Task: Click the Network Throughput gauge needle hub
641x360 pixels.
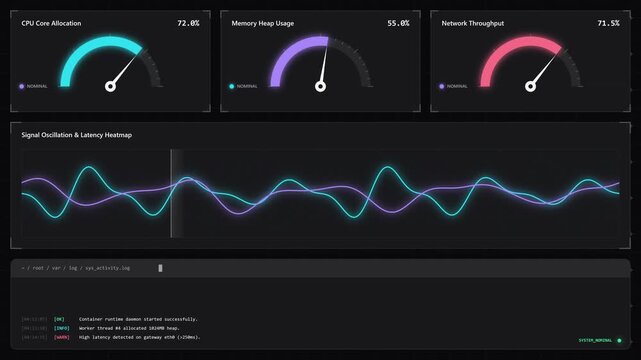Action: click(x=530, y=86)
